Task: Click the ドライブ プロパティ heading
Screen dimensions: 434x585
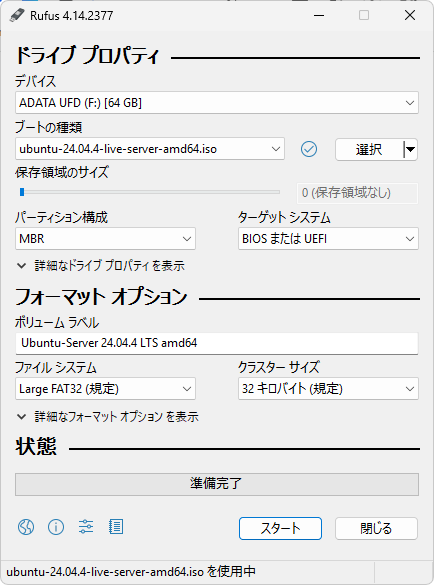Action: pyautogui.click(x=87, y=56)
